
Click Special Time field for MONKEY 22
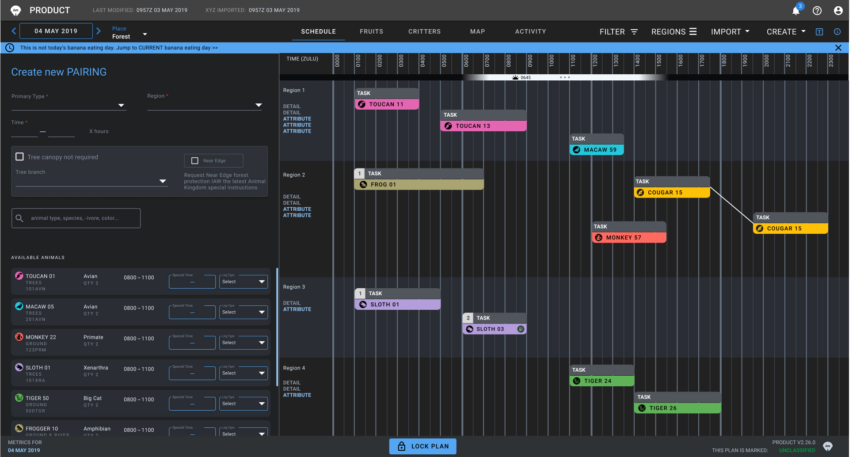192,342
